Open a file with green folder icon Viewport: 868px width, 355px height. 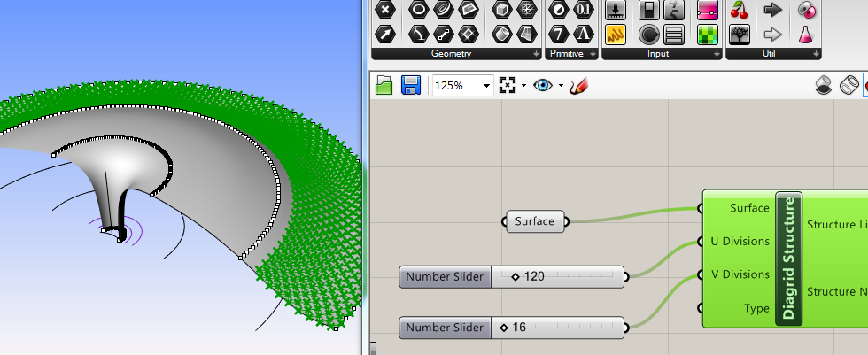coord(384,85)
